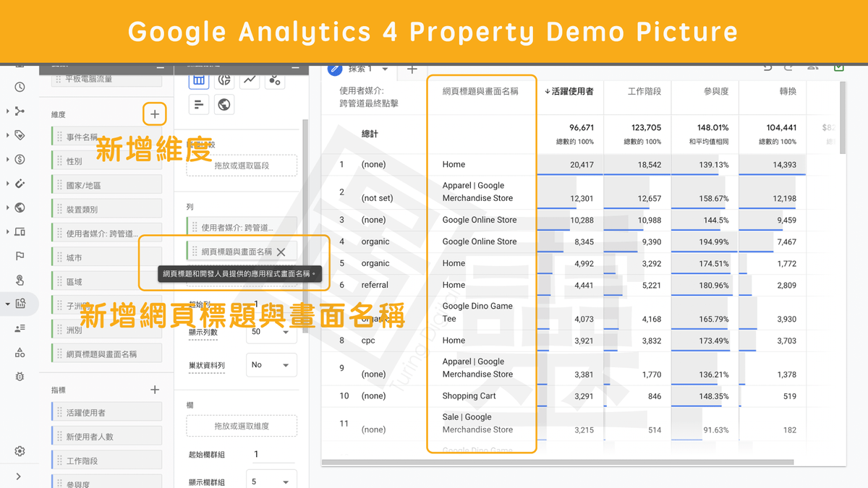Expand the sidebar with bottom chevron

pyautogui.click(x=19, y=476)
